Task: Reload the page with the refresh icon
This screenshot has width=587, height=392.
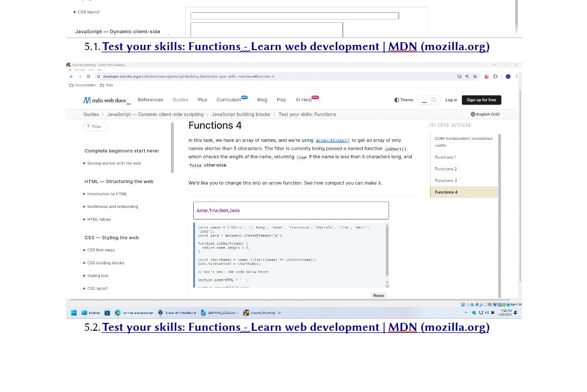Action: tap(88, 77)
